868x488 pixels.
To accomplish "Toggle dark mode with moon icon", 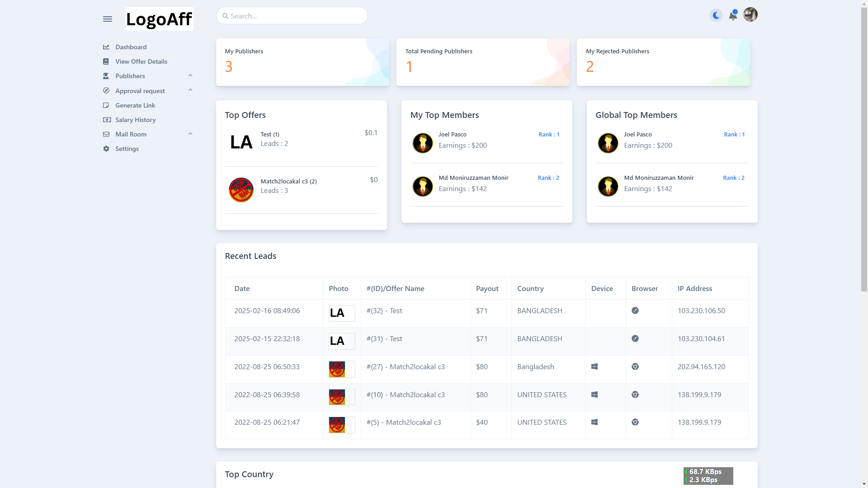I will click(x=716, y=16).
